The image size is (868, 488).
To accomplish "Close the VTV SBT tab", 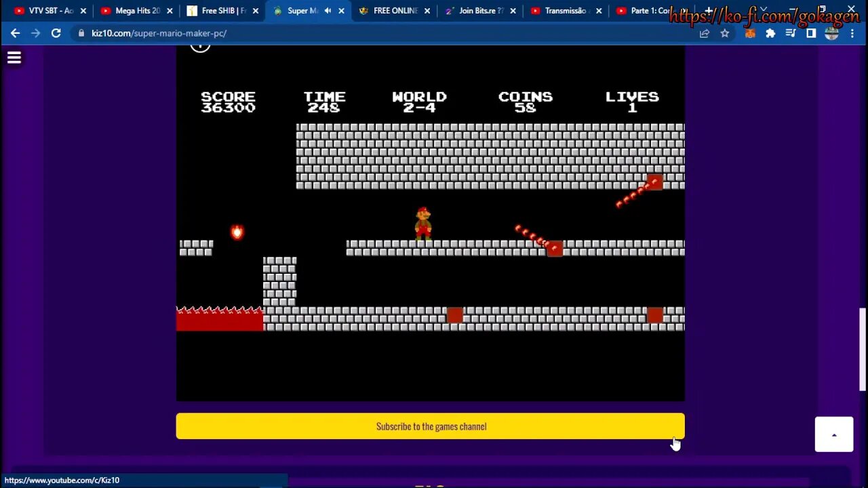I will pos(83,11).
